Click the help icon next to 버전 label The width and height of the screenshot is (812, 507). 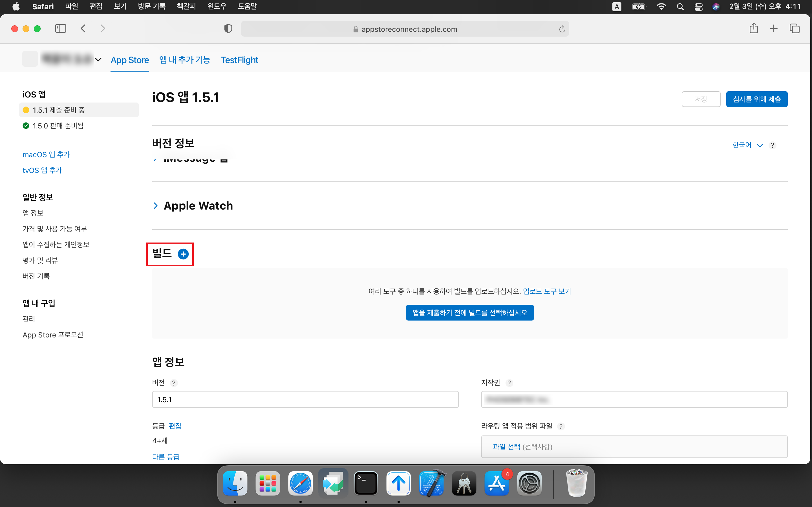point(173,383)
